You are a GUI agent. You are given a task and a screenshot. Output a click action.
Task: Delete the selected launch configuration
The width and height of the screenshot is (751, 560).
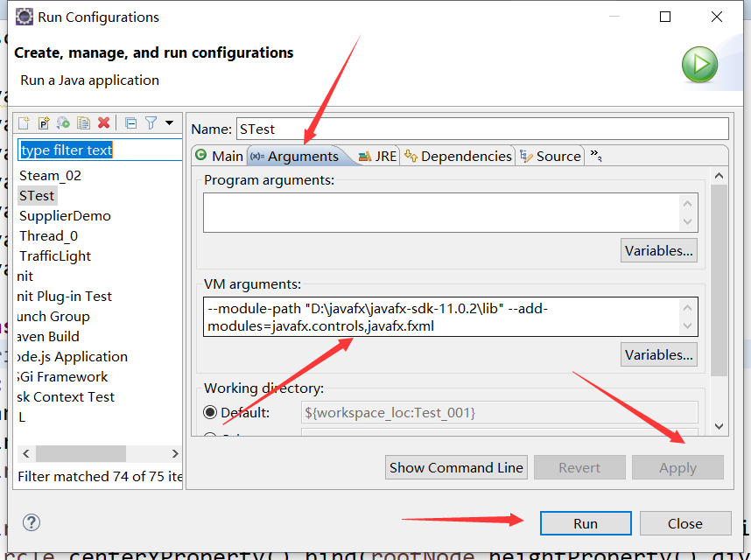[x=103, y=123]
